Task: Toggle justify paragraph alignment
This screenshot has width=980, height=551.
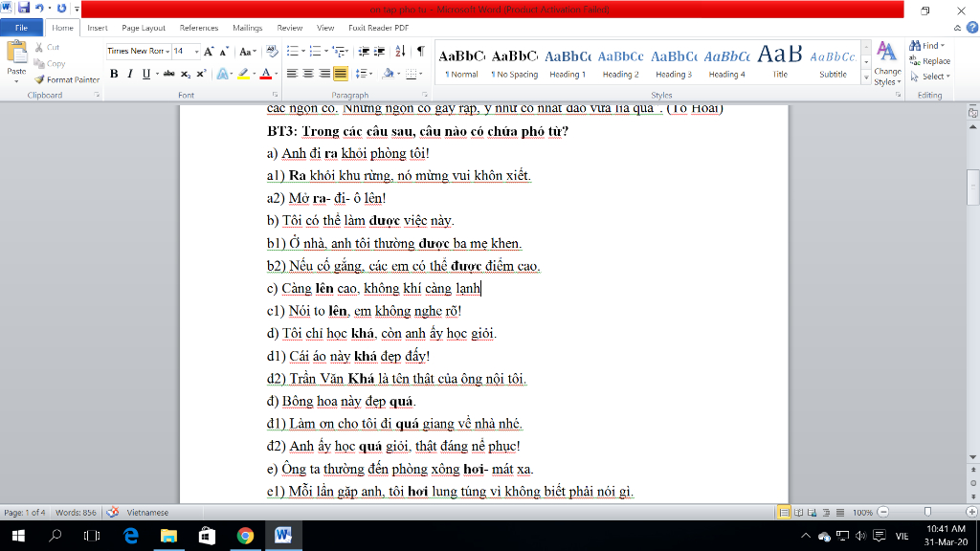Action: click(x=341, y=74)
